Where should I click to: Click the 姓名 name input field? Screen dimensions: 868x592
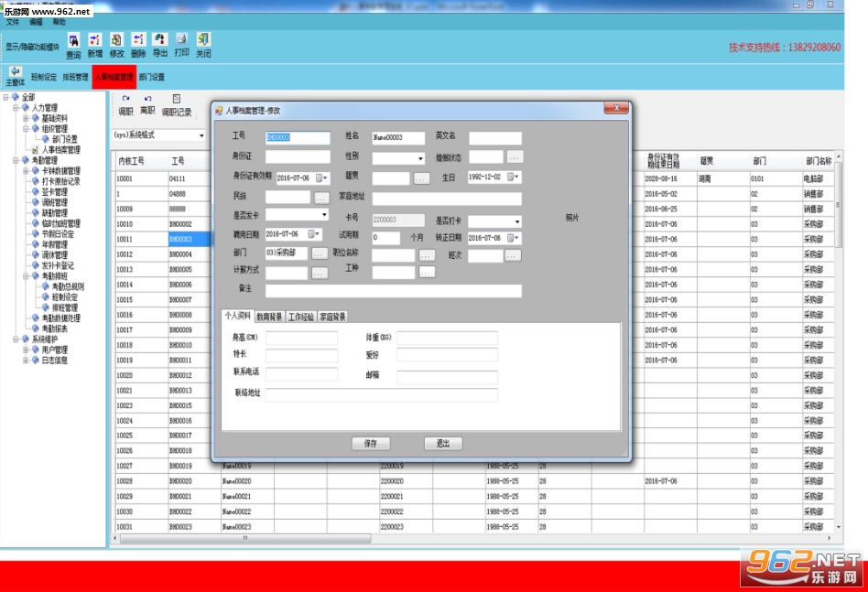(x=398, y=137)
